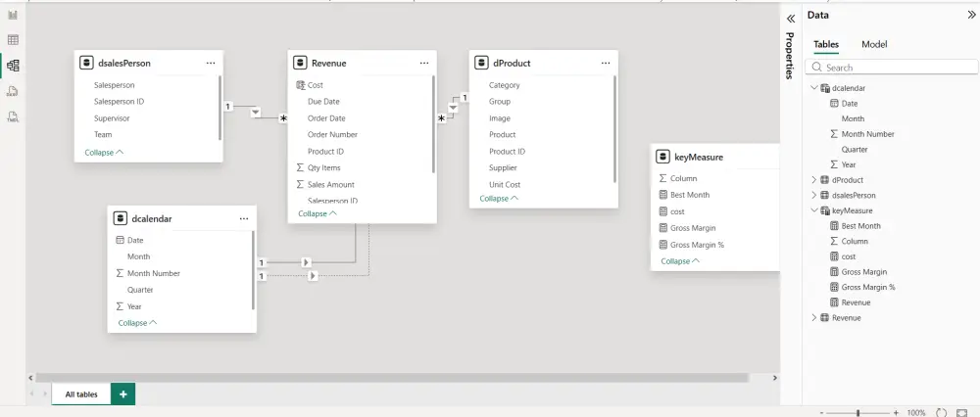Select Quarter field in Data pane

click(x=855, y=149)
